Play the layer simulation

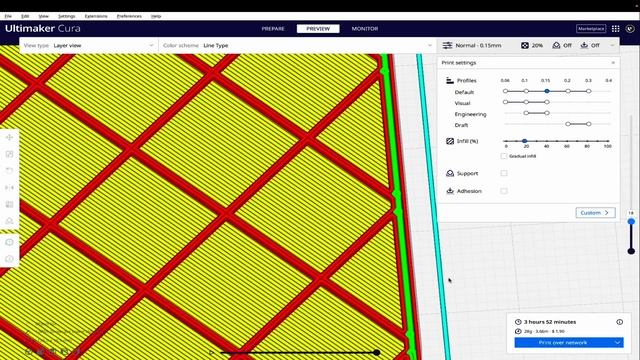pos(211,352)
